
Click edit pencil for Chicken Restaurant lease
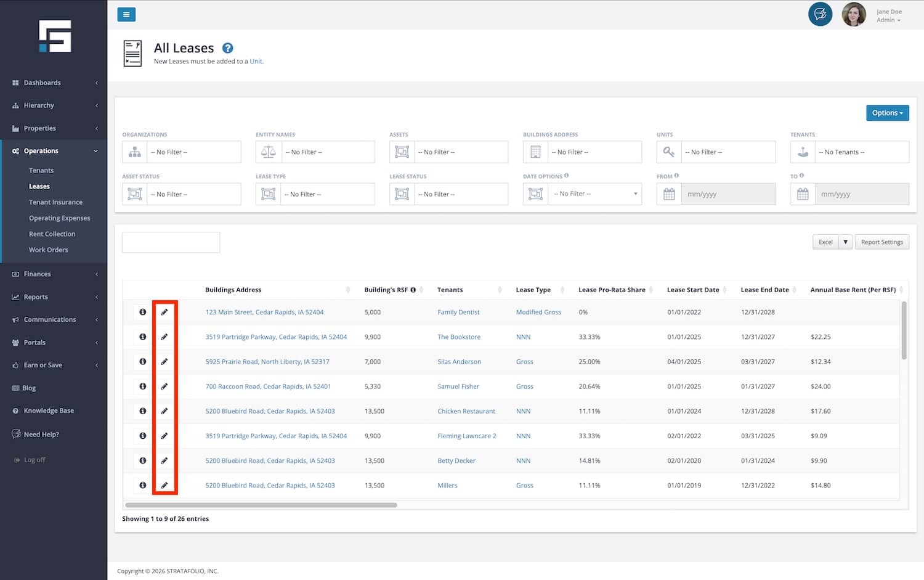point(164,411)
